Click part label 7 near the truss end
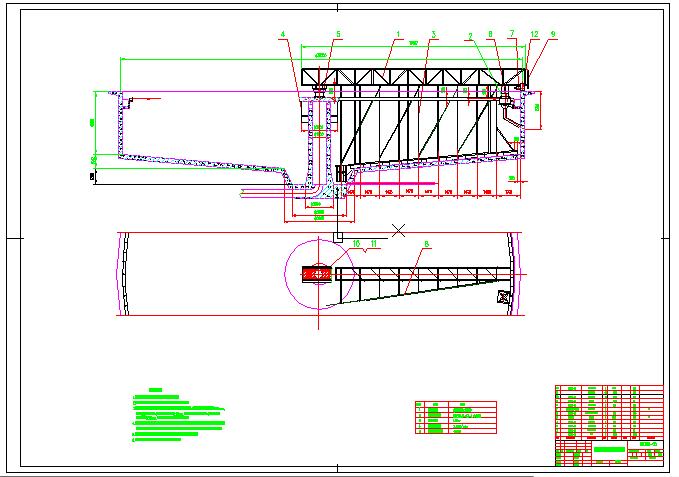Viewport: 679px width, 477px height. 512,33
